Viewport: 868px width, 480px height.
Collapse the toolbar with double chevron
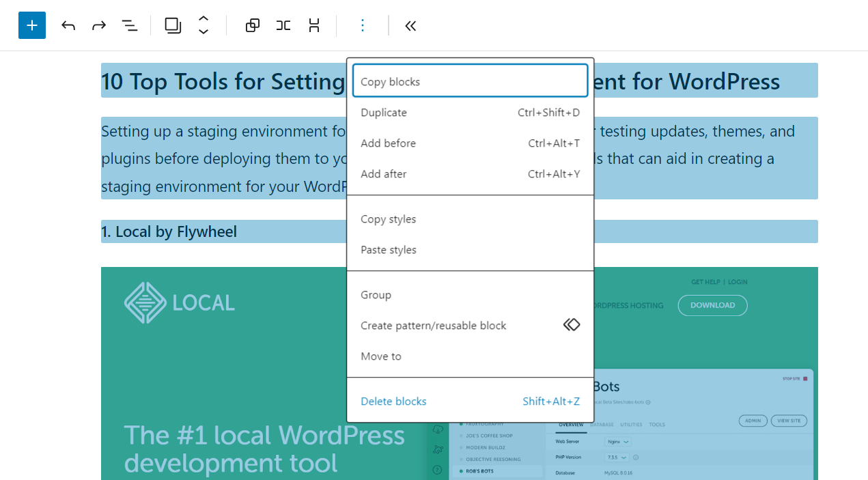410,26
